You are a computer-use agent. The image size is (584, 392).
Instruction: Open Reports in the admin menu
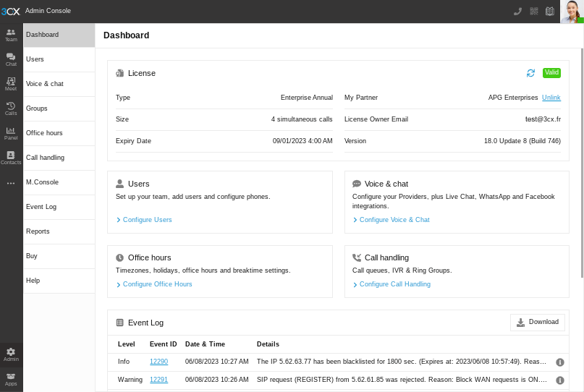59,231
